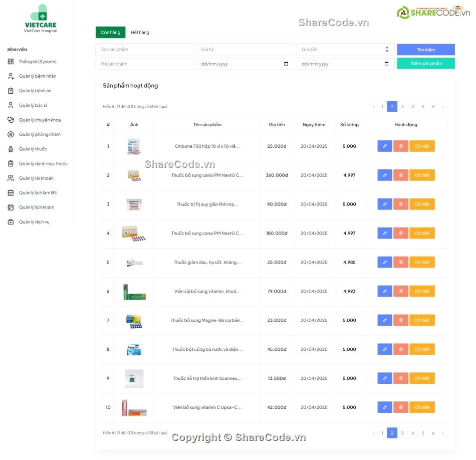Viewport: 476px width, 460px height.
Task: Select page 1 in bottom pagination
Action: pyautogui.click(x=382, y=433)
